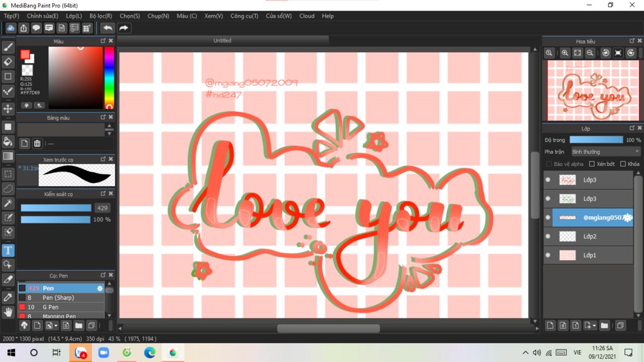Select the Lớp2 layer
The width and height of the screenshot is (644, 362).
pyautogui.click(x=592, y=236)
